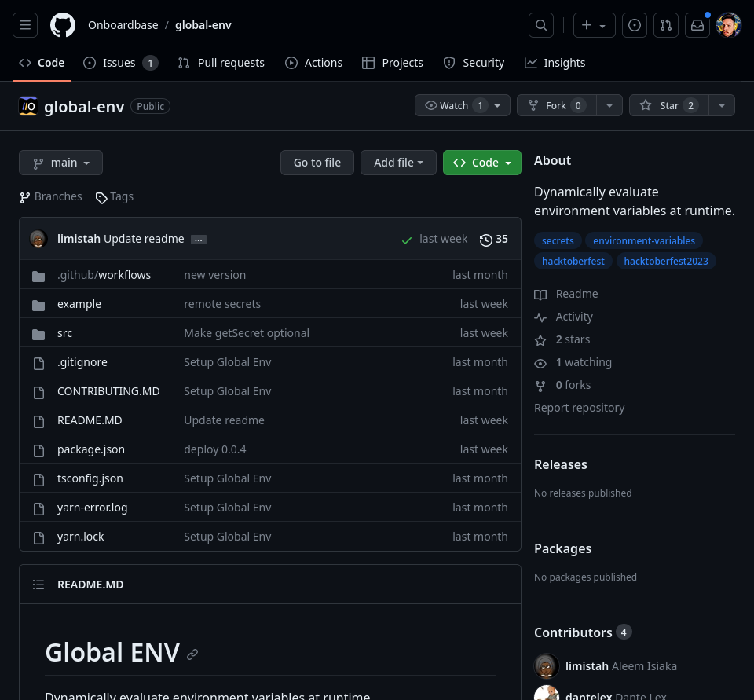Image resolution: width=754 pixels, height=700 pixels.
Task: Open 'deploy 0.0.4' commit message
Action: (x=215, y=449)
